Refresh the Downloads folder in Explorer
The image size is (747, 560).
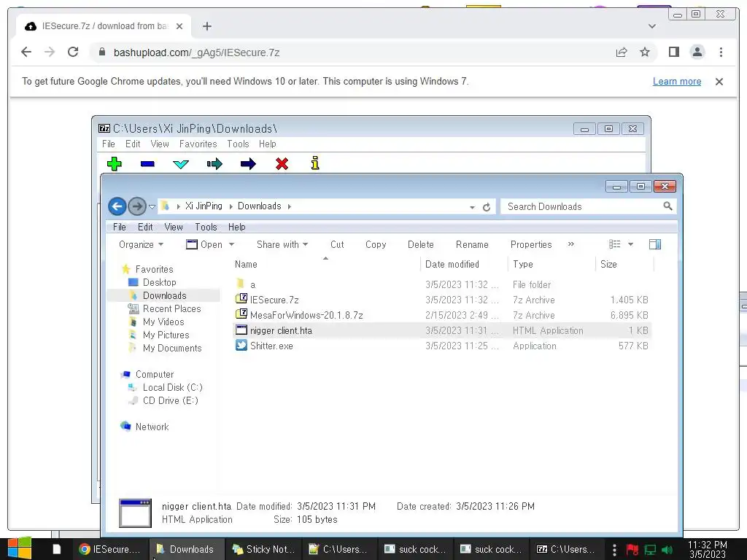[487, 207]
